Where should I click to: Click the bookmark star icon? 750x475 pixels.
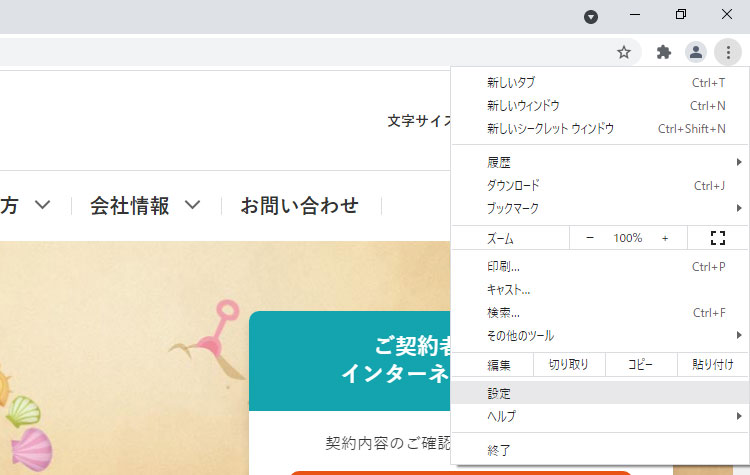coord(624,52)
